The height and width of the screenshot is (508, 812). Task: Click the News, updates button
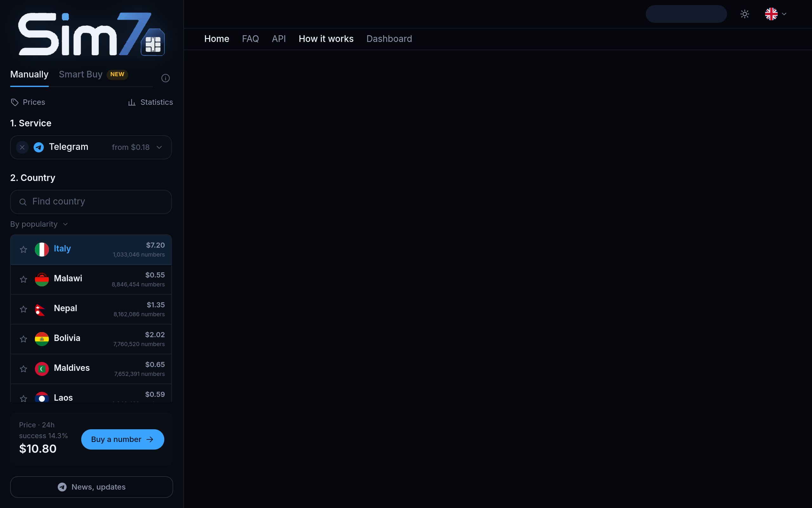[91, 487]
